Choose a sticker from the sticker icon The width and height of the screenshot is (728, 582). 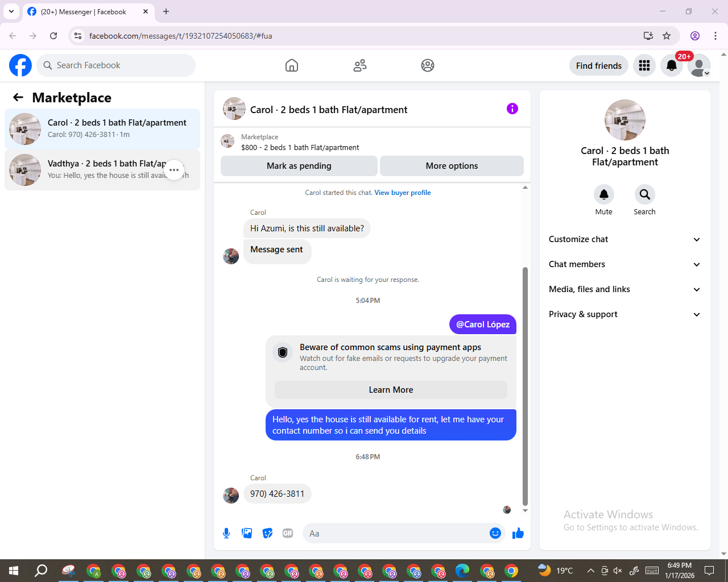pyautogui.click(x=267, y=533)
